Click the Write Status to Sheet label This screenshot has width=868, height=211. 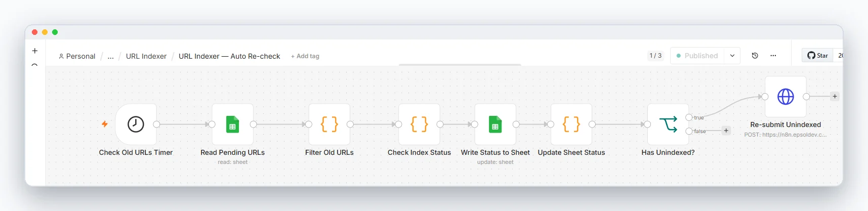495,152
